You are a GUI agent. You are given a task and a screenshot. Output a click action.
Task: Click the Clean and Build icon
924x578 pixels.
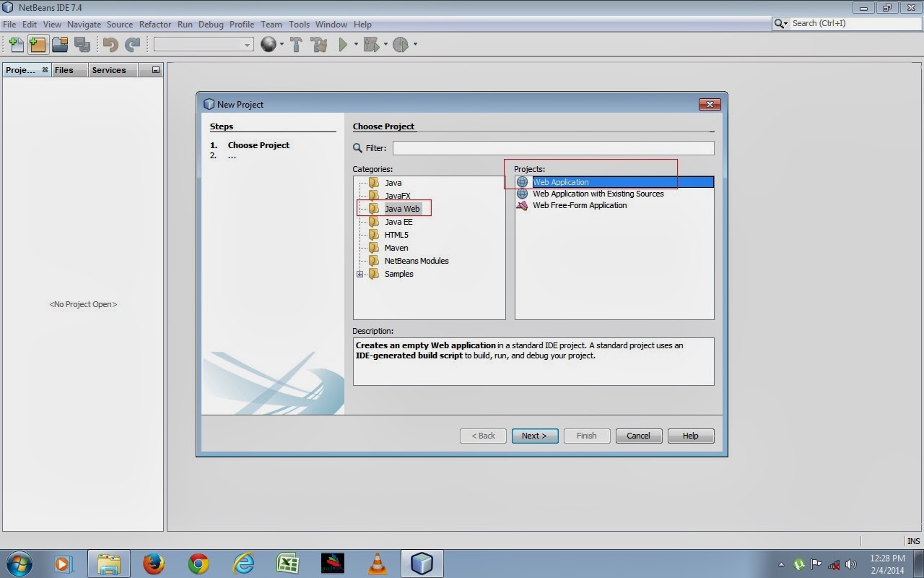318,45
